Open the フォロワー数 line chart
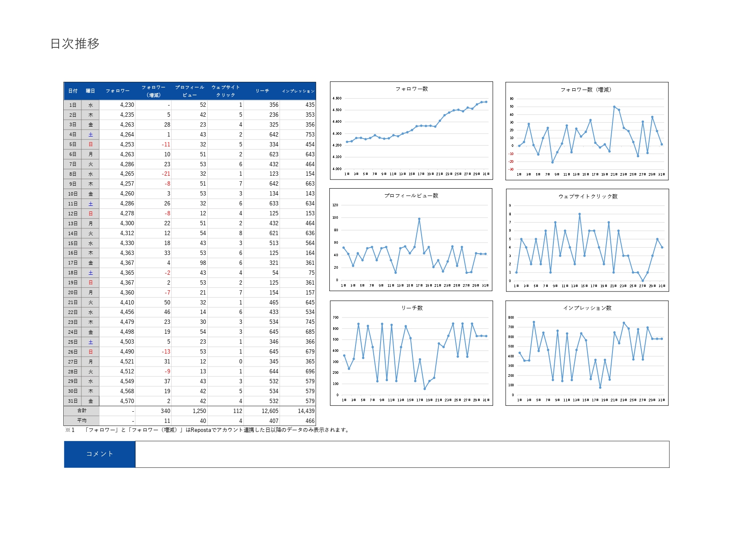The width and height of the screenshot is (756, 534). 411,130
